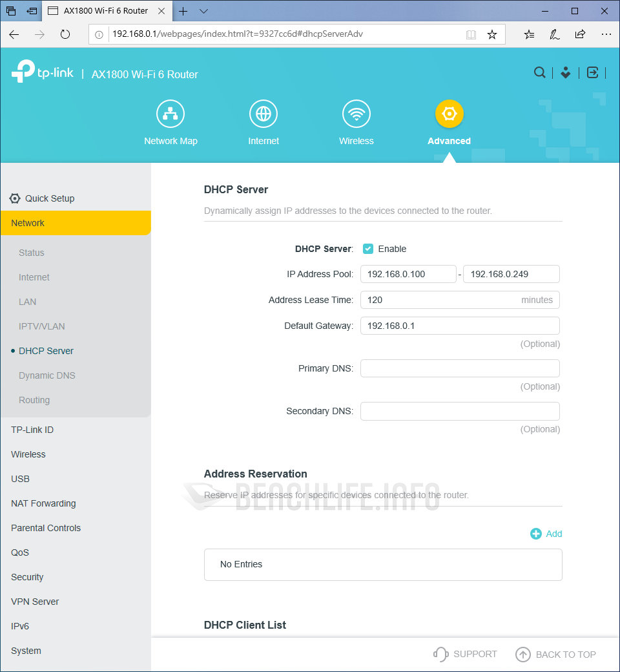Click the browser forward arrow
Screen dimensions: 620x672
39,34
